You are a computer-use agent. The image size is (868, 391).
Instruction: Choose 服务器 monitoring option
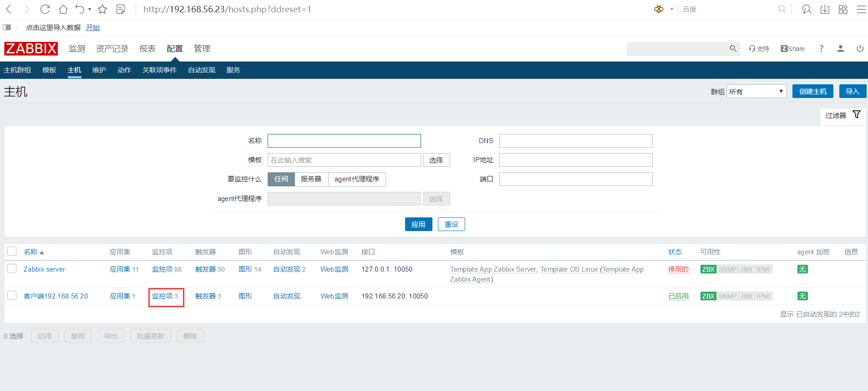click(311, 179)
